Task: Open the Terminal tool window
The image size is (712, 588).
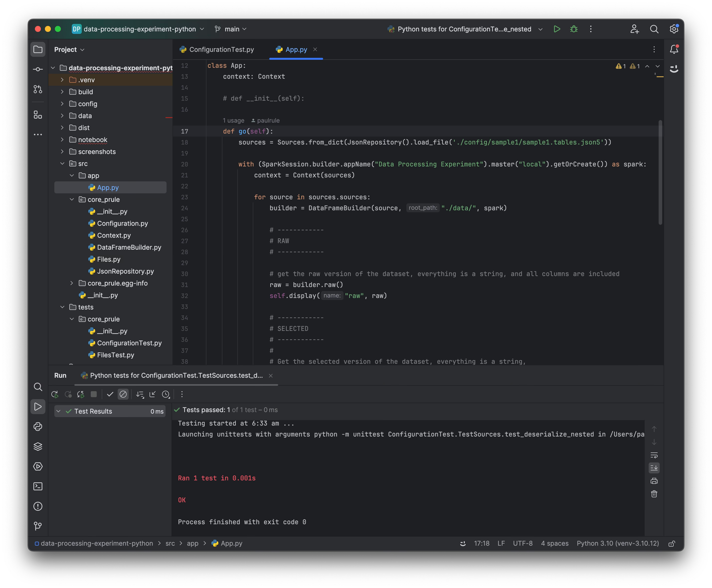Action: pyautogui.click(x=38, y=486)
